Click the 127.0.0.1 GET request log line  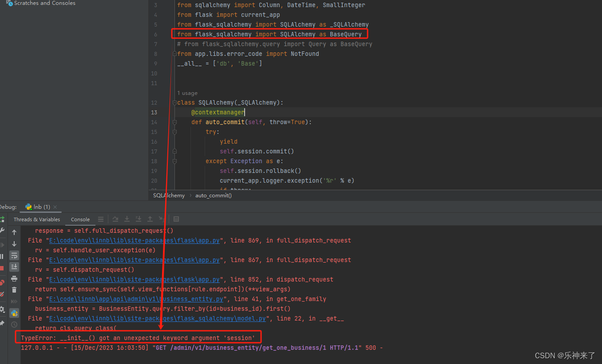click(x=202, y=348)
